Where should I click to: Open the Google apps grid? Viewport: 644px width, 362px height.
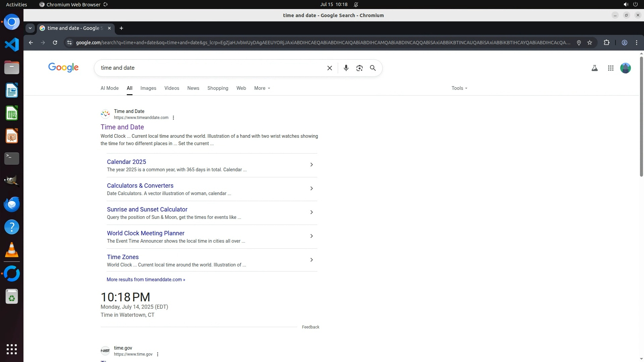610,68
